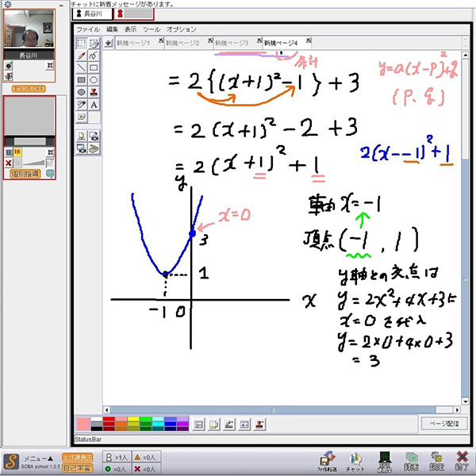This screenshot has height=476, width=476.
Task: Toggle the microphone OFF button
Action: click(29, 89)
